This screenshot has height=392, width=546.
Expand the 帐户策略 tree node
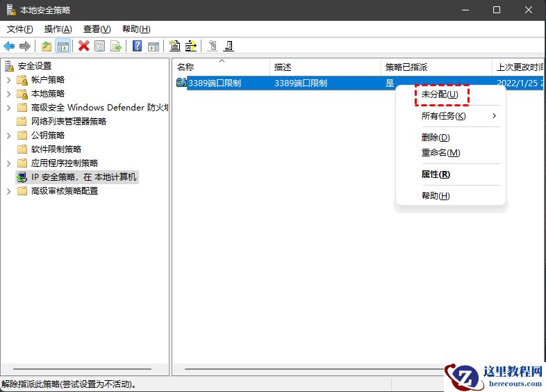coord(9,80)
